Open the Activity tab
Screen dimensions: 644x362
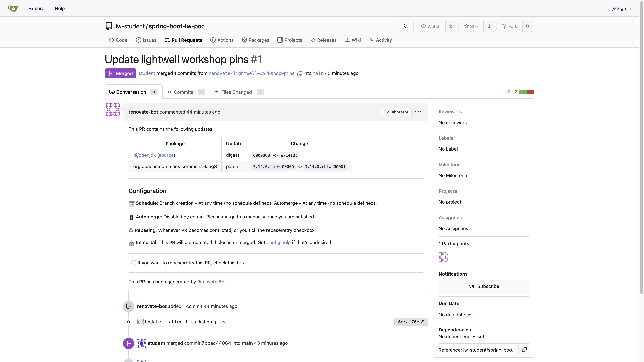(380, 40)
